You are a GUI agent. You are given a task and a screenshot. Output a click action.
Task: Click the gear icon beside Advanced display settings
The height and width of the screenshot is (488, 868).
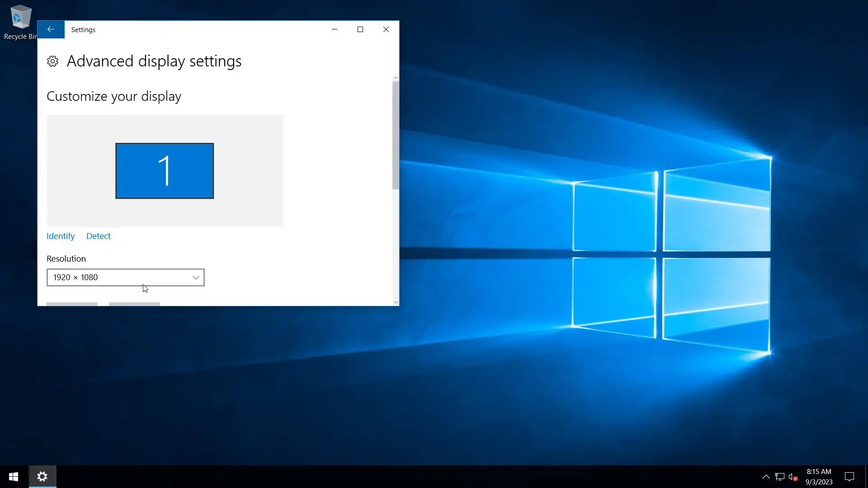click(53, 61)
